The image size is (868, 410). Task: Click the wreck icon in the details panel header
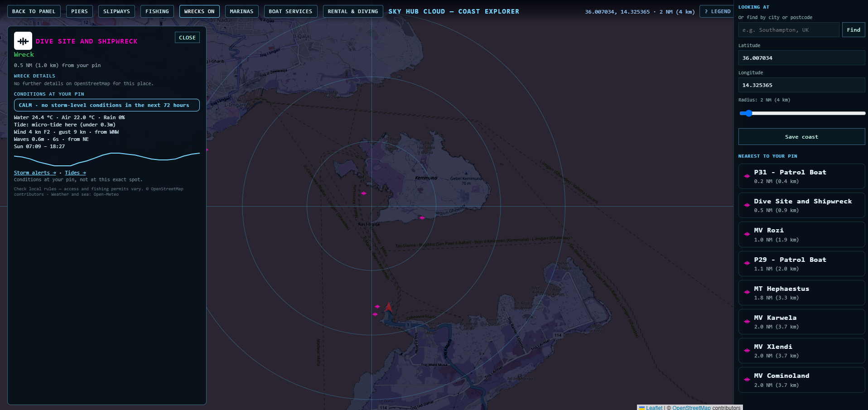(23, 41)
